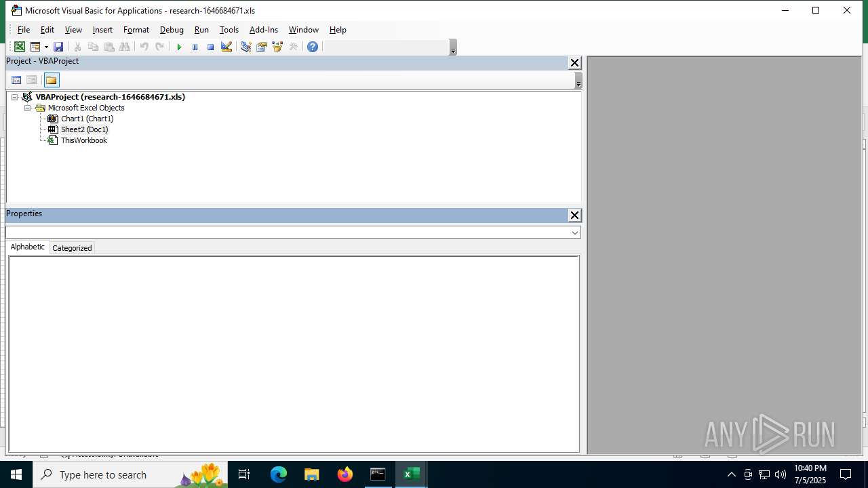Image resolution: width=868 pixels, height=488 pixels.
Task: Open the Format menu
Action: click(136, 30)
